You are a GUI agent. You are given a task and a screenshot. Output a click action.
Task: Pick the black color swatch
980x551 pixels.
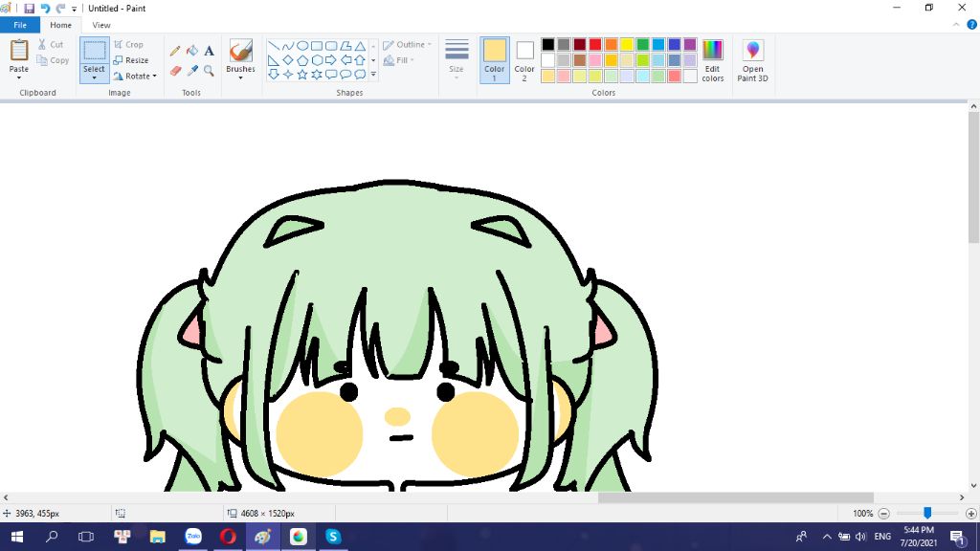[x=548, y=44]
